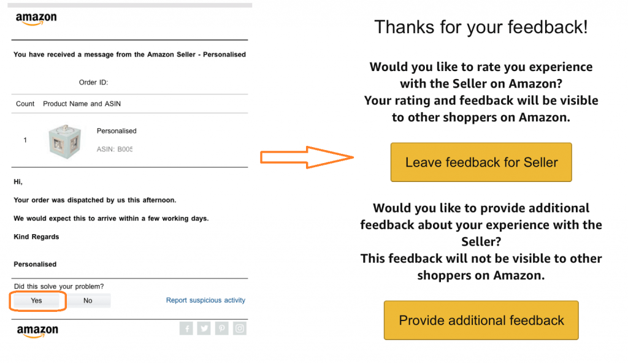Click the Amazon logo at the top
The width and height of the screenshot is (628, 364).
click(36, 19)
